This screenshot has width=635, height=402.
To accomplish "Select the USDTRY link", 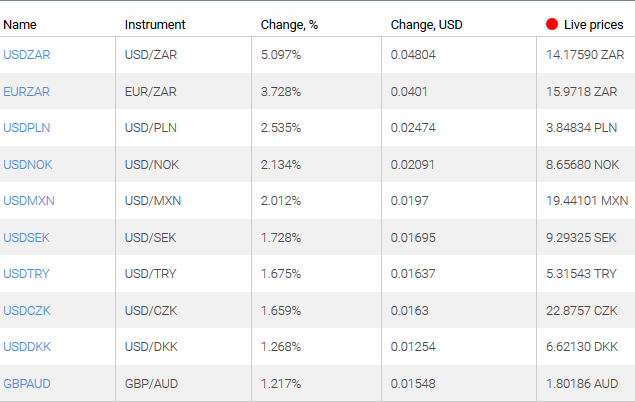I will [26, 273].
